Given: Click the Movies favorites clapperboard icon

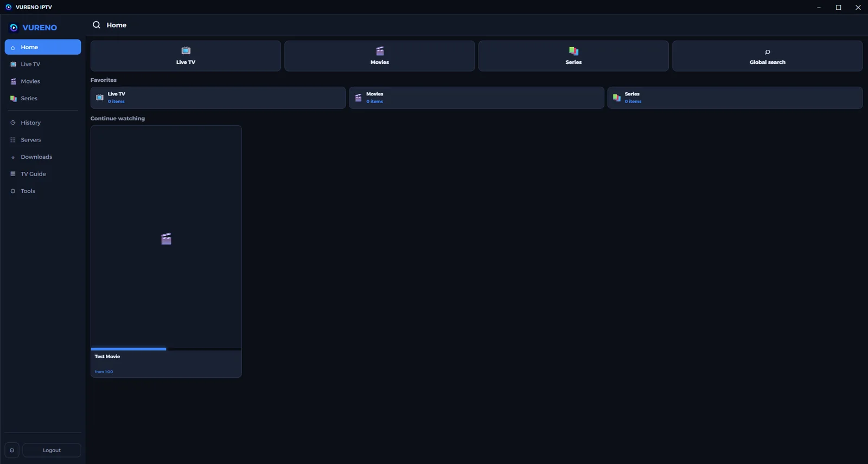Looking at the screenshot, I should coord(358,98).
